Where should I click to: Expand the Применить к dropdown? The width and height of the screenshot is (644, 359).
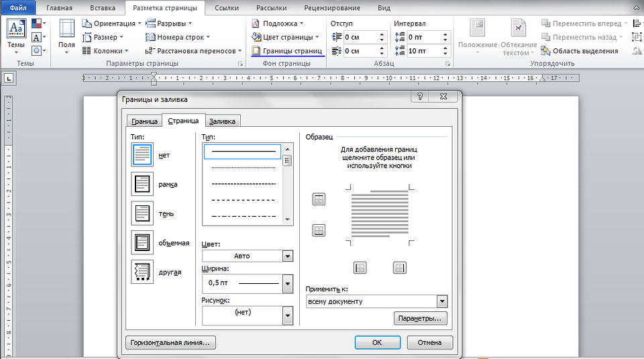441,302
